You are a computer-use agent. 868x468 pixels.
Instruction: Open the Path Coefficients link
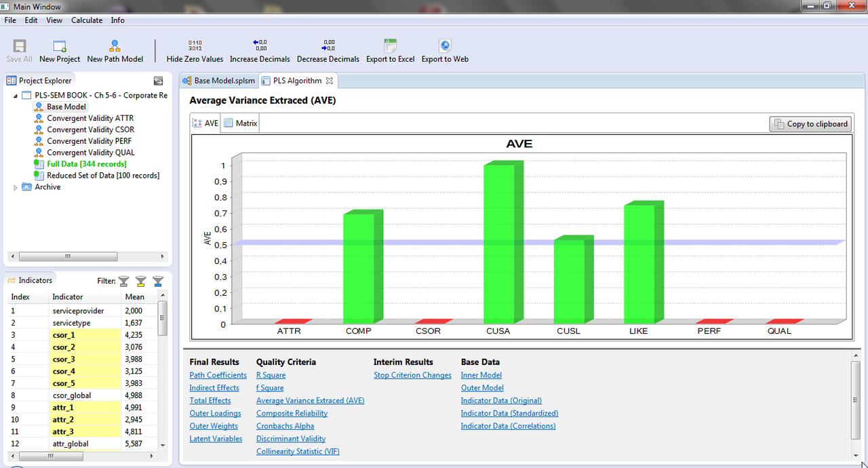tap(218, 375)
